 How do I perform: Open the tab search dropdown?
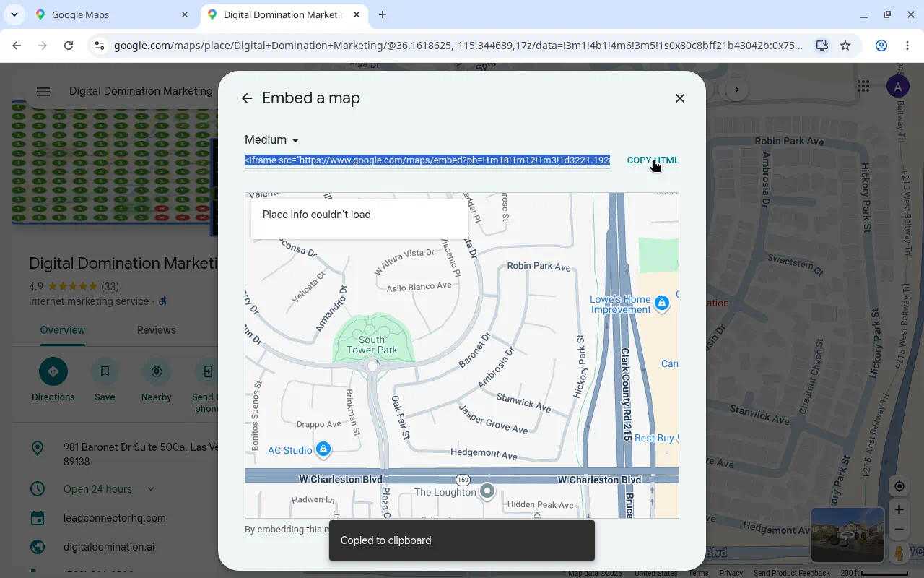point(14,14)
